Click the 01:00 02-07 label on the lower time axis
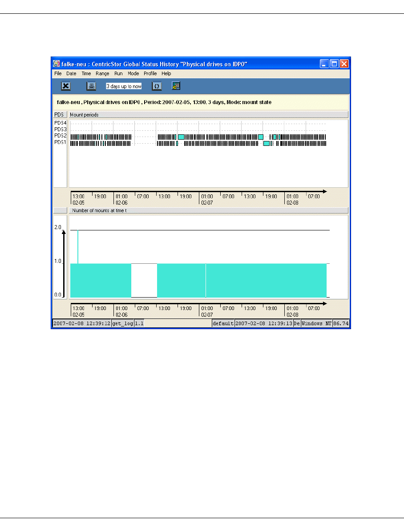Image resolution: width=404 pixels, height=532 pixels. point(207,311)
